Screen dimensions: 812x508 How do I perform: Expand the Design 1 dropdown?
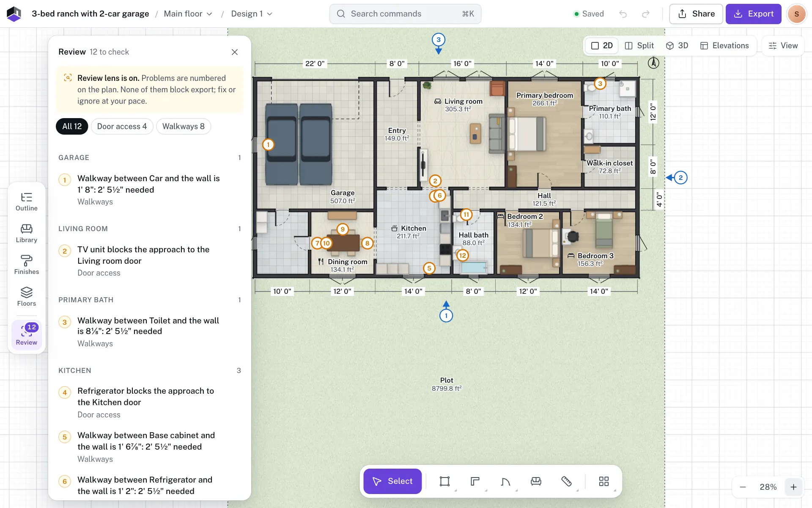click(252, 14)
